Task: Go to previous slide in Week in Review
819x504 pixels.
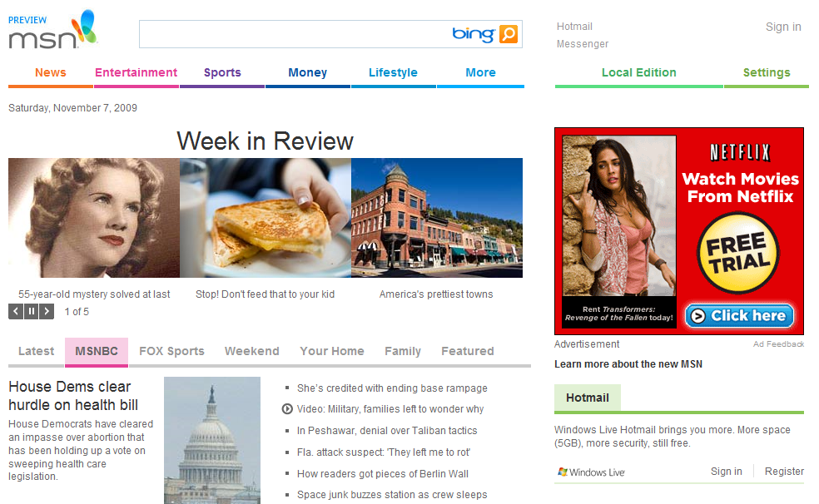Action: tap(16, 312)
